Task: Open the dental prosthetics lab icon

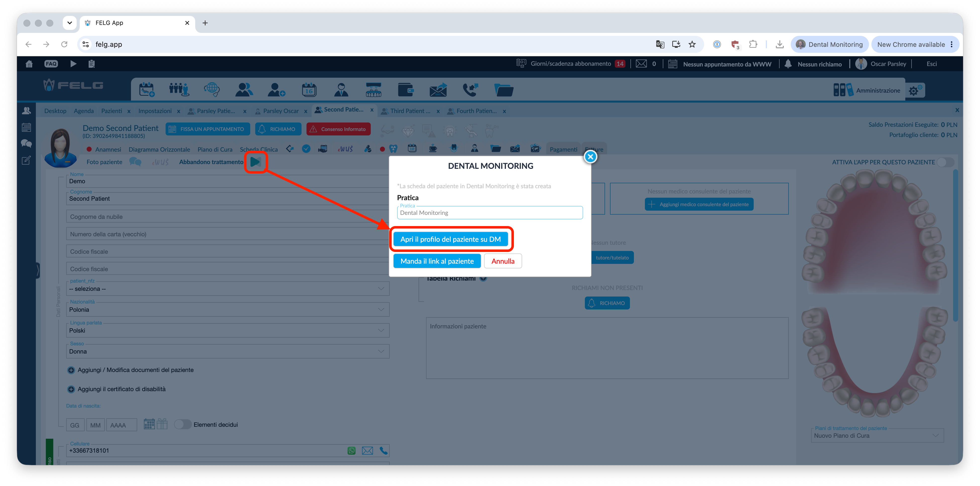Action: (373, 90)
